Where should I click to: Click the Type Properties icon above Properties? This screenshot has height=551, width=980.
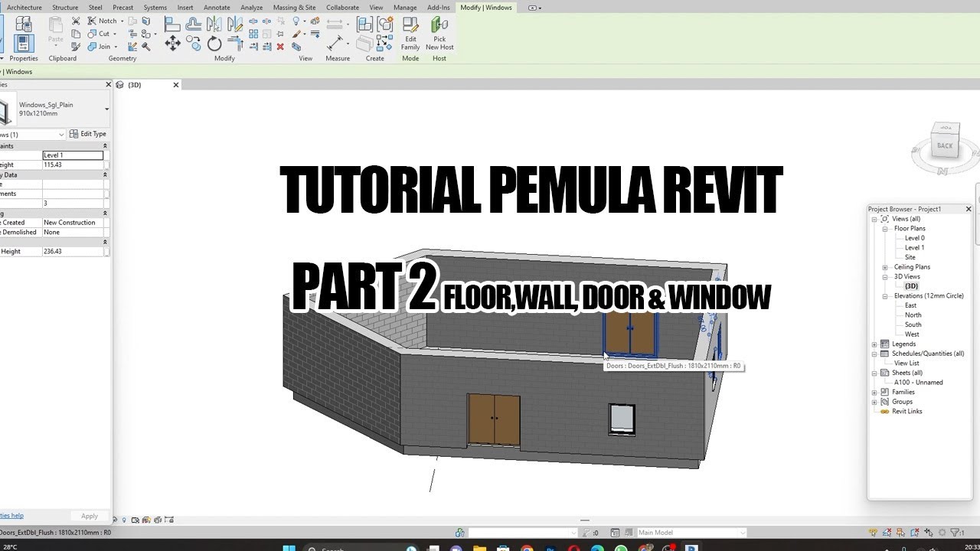coord(24,24)
